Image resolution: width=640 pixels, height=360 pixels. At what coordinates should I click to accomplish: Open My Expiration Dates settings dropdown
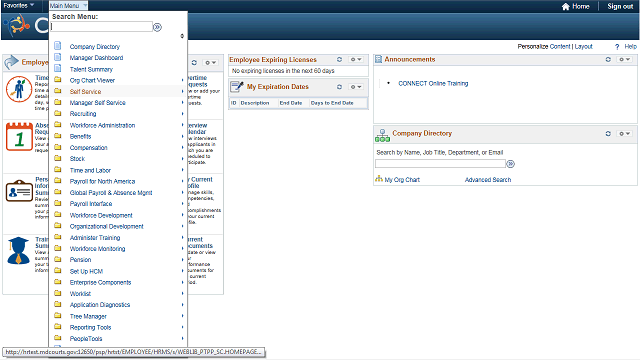click(356, 87)
